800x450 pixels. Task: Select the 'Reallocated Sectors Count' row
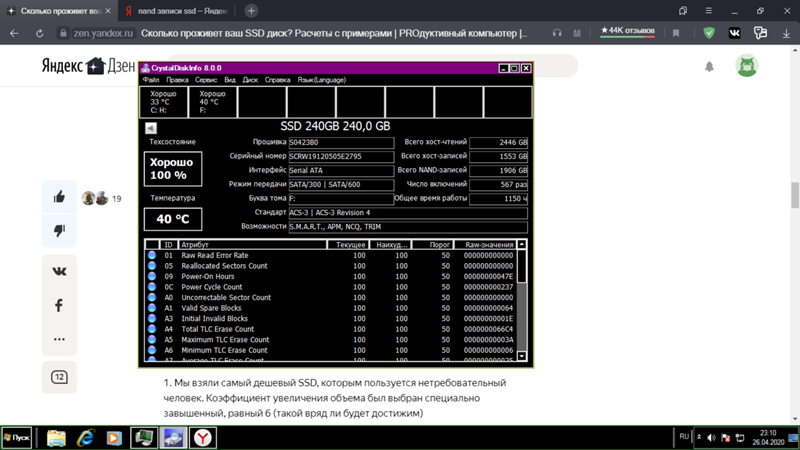[x=330, y=266]
